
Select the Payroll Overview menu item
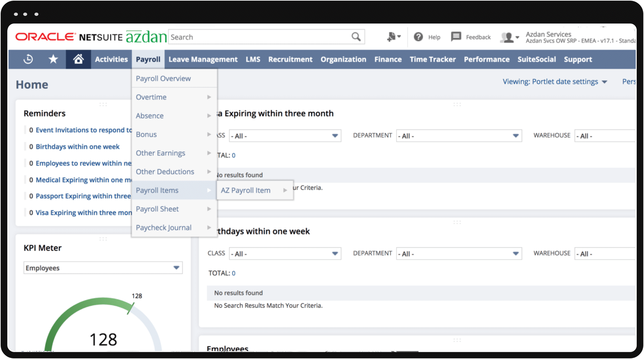pyautogui.click(x=164, y=78)
